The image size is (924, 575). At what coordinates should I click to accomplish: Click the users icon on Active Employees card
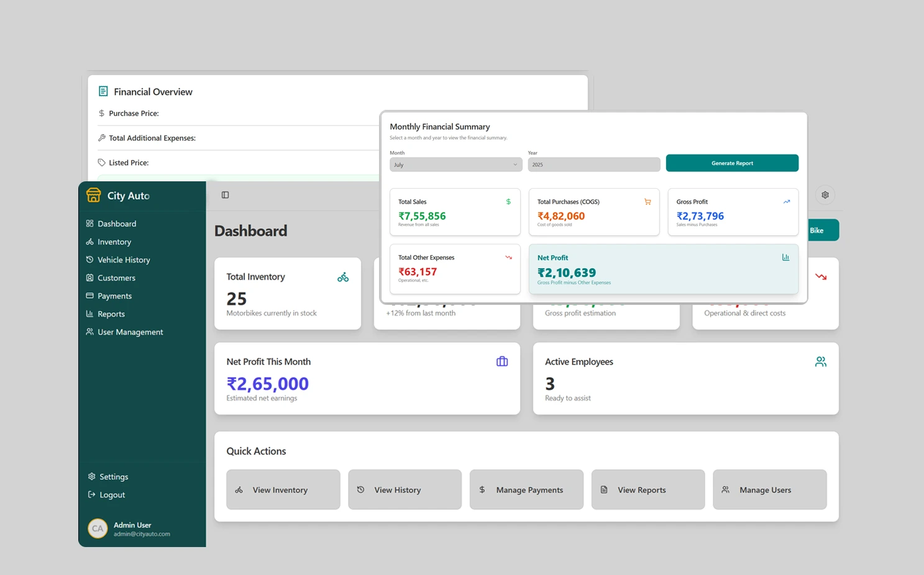pyautogui.click(x=820, y=361)
